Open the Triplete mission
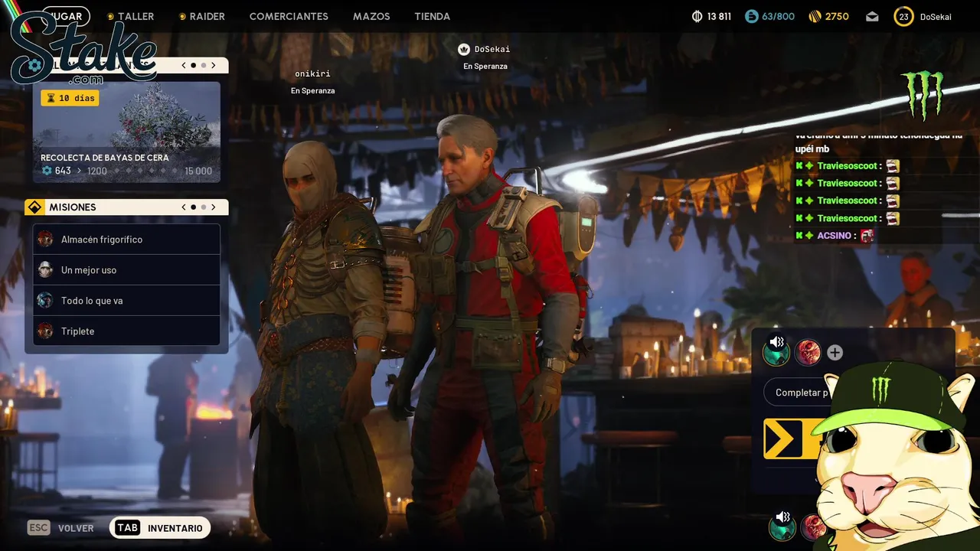980x551 pixels. coord(126,331)
